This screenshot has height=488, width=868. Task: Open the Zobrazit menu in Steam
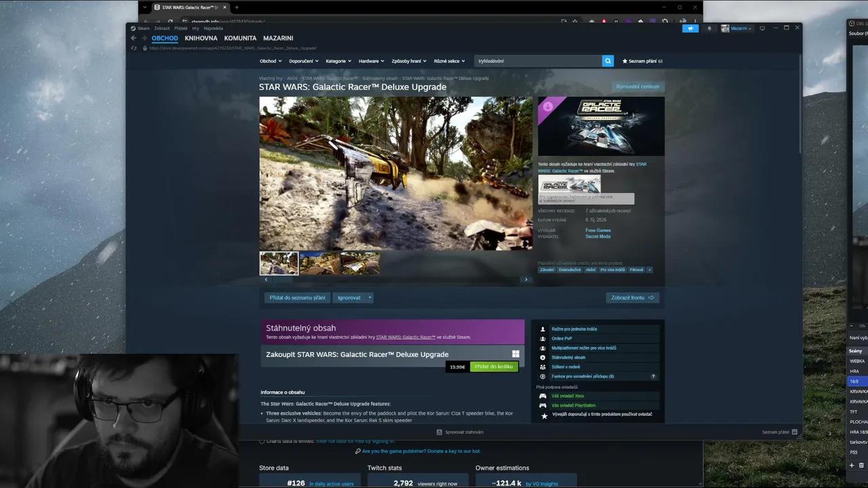point(161,28)
